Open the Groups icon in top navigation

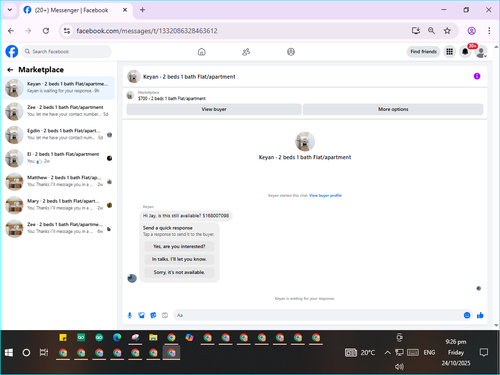(x=291, y=52)
